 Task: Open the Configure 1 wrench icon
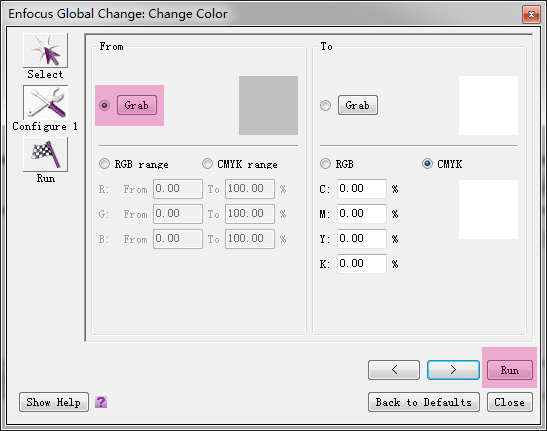click(45, 103)
